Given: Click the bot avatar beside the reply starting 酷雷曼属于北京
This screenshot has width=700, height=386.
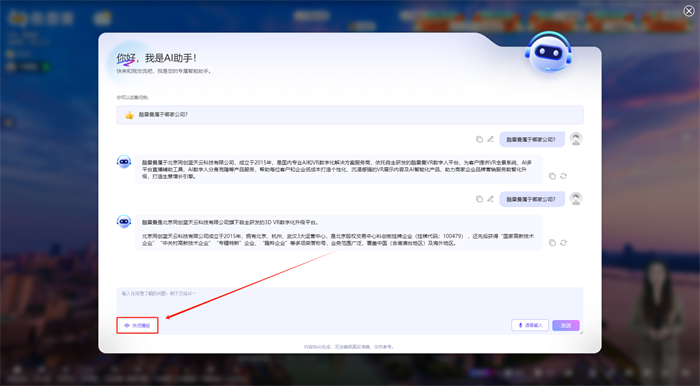Looking at the screenshot, I should click(x=124, y=162).
